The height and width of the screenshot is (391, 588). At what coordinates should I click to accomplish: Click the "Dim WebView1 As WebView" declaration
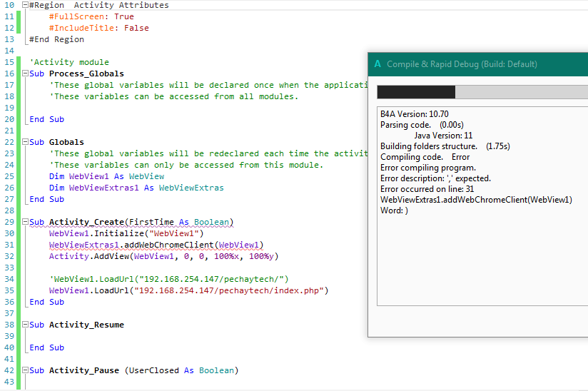coord(107,177)
